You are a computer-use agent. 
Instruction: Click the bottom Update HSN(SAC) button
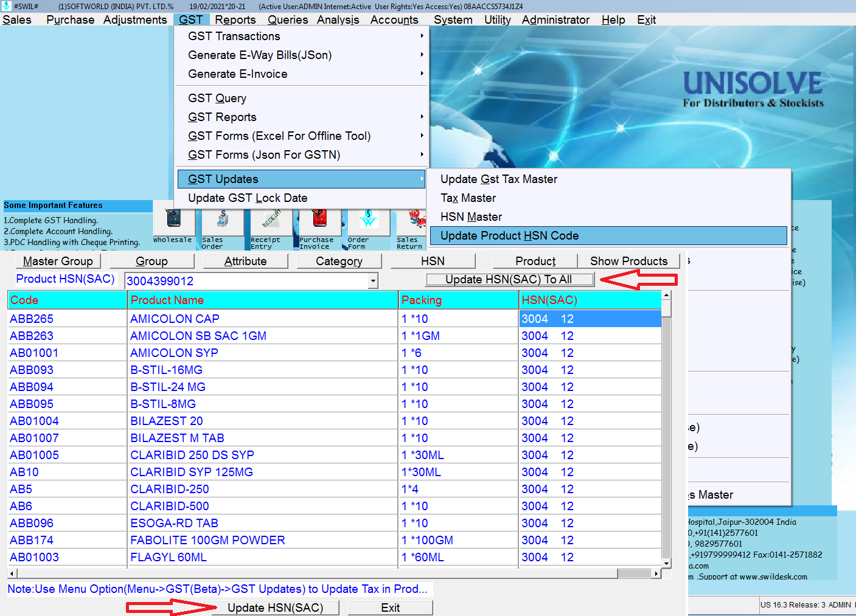pyautogui.click(x=275, y=607)
